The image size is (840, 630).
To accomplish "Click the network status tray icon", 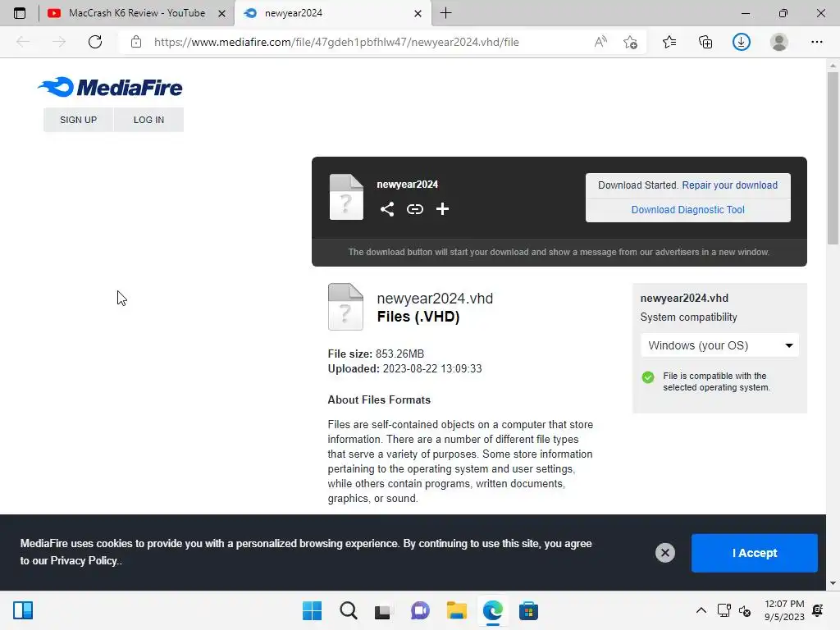I will [724, 610].
